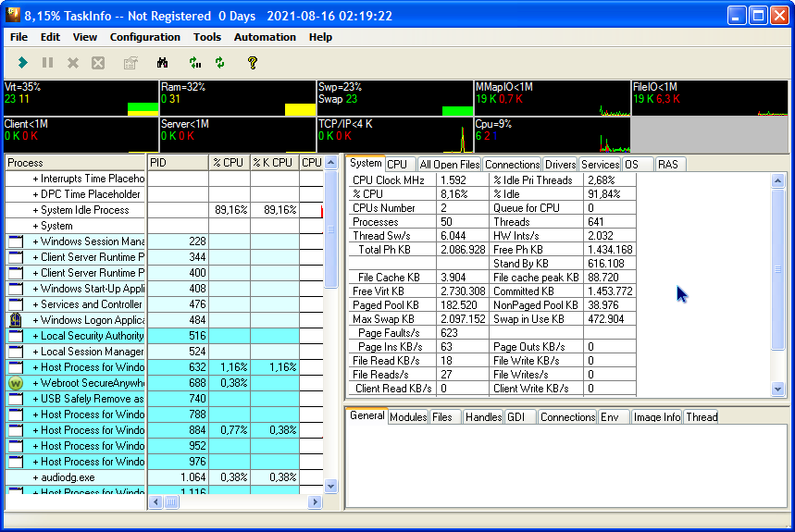The height and width of the screenshot is (532, 795).
Task: Click System panel scrollbar up arrow
Action: 777,180
